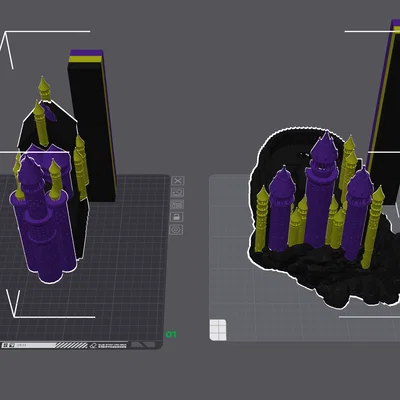This screenshot has width=400, height=400.
Task: Click the orient objects icon on plate 01
Action: pos(177,192)
